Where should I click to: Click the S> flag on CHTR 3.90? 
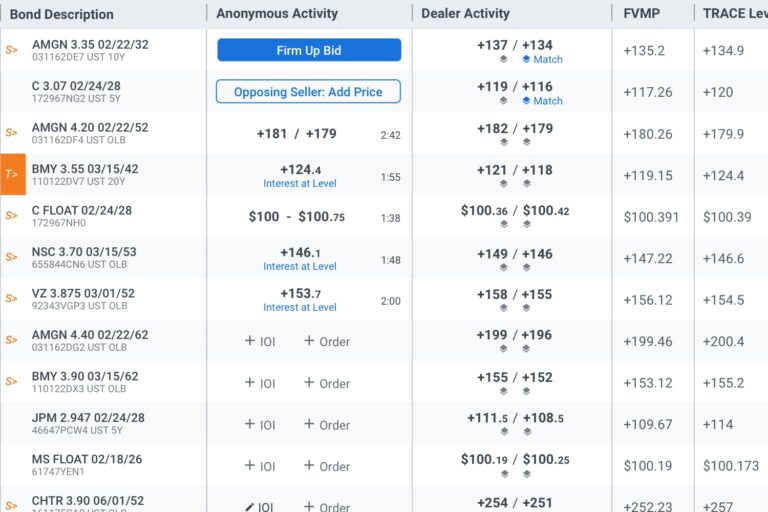click(x=12, y=505)
